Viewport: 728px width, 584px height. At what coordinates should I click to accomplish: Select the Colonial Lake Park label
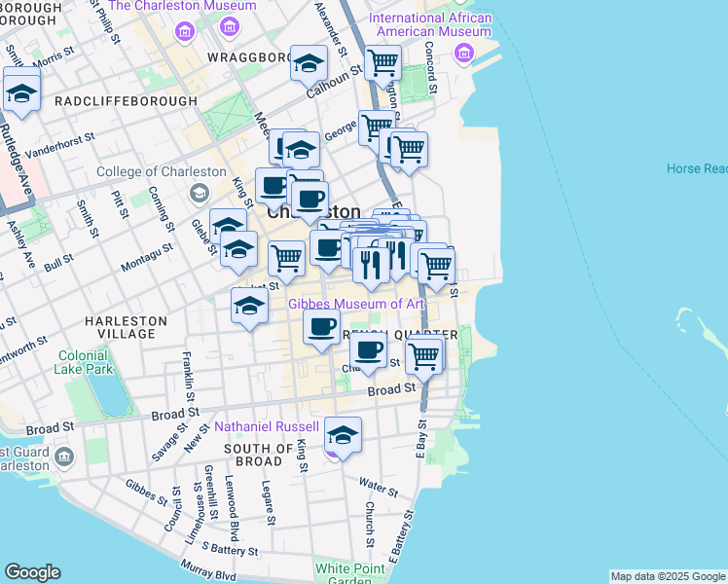tap(83, 362)
